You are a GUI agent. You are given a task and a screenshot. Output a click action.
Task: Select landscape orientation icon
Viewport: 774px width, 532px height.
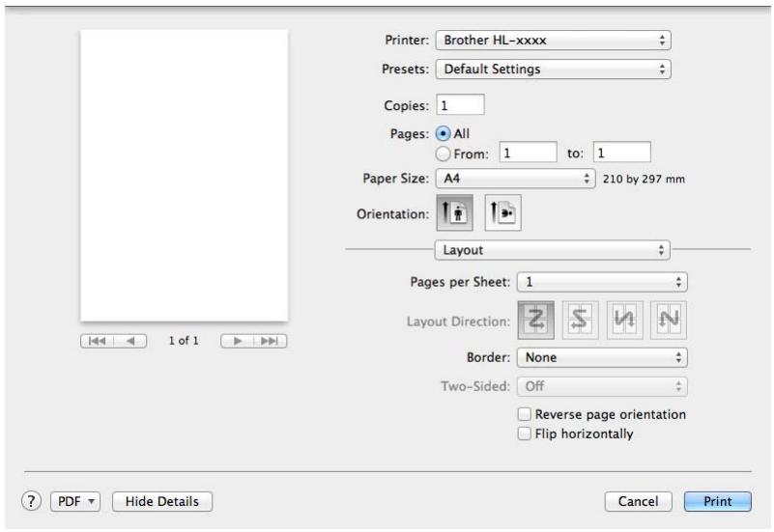pos(503,213)
